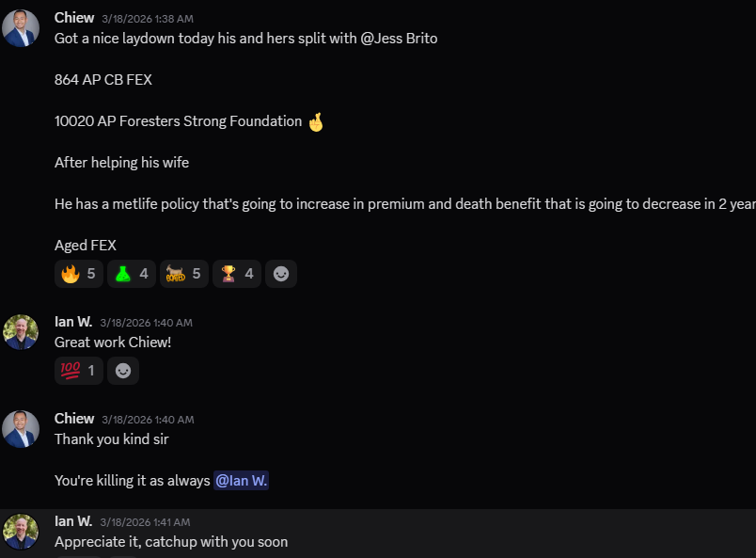Toggle the green flask reaction
Screen dimensions: 756x558
point(132,274)
